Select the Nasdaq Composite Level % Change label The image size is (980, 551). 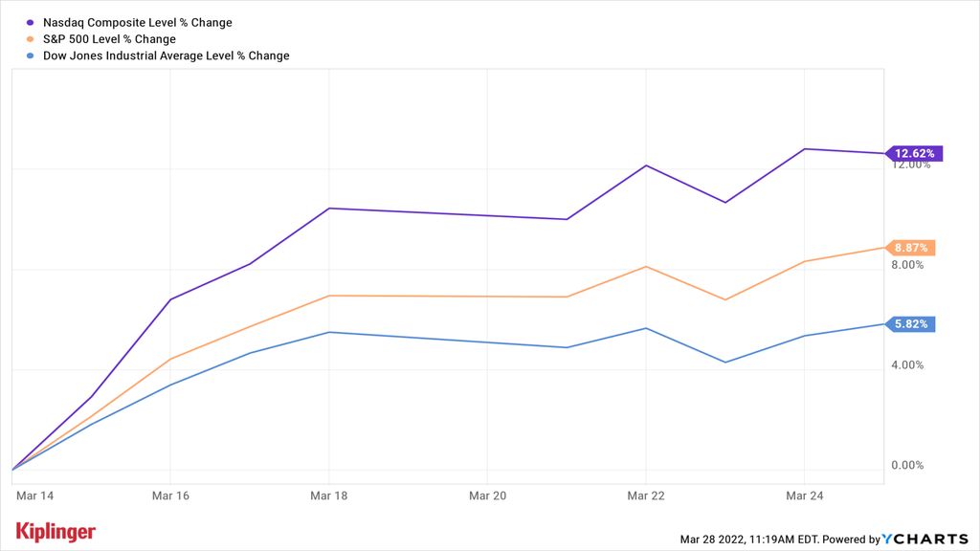[138, 23]
